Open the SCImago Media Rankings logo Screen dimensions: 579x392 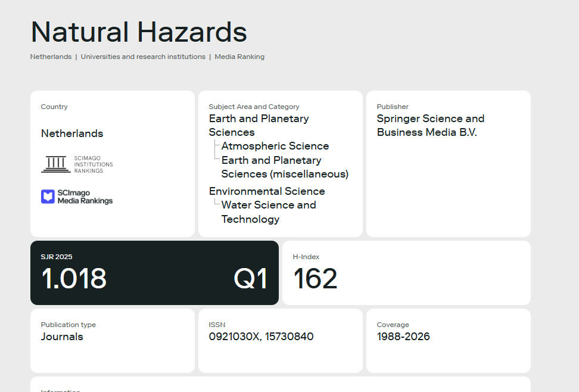coord(77,197)
